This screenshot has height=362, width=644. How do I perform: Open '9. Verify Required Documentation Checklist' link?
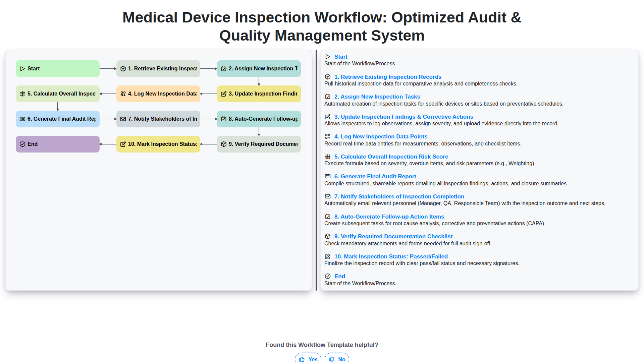pos(393,236)
